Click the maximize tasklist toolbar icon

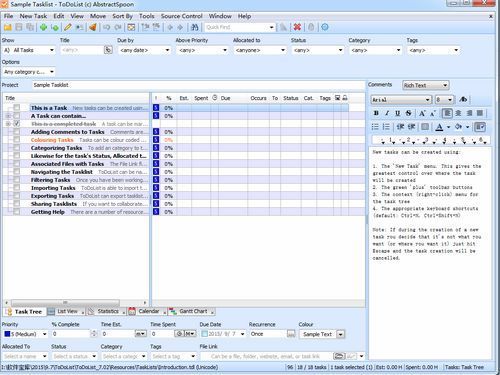coord(131,27)
